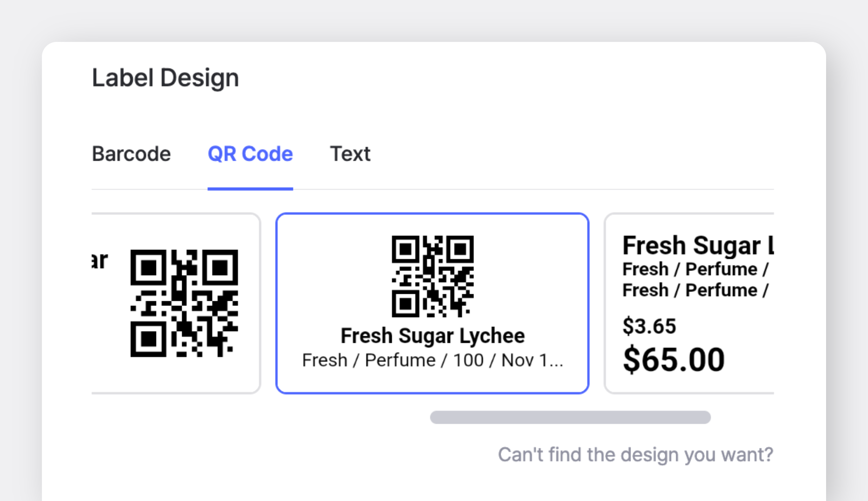Select the $65.00 price text on the right card
Viewport: 868px width, 501px height.
[x=674, y=359]
